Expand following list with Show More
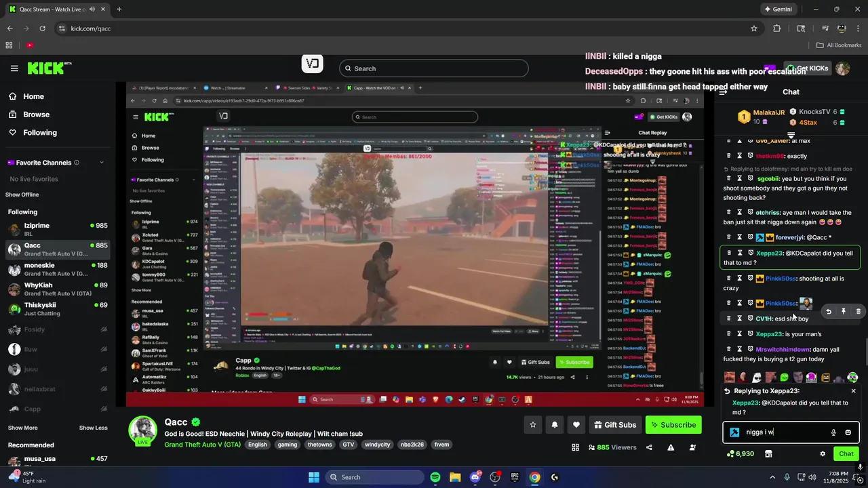This screenshot has width=868, height=488. [x=22, y=428]
